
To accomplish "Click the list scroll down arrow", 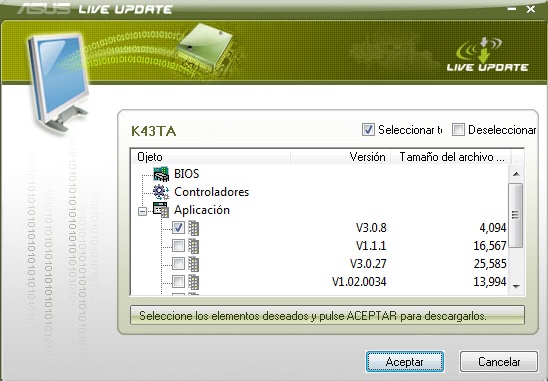I will pos(516,287).
